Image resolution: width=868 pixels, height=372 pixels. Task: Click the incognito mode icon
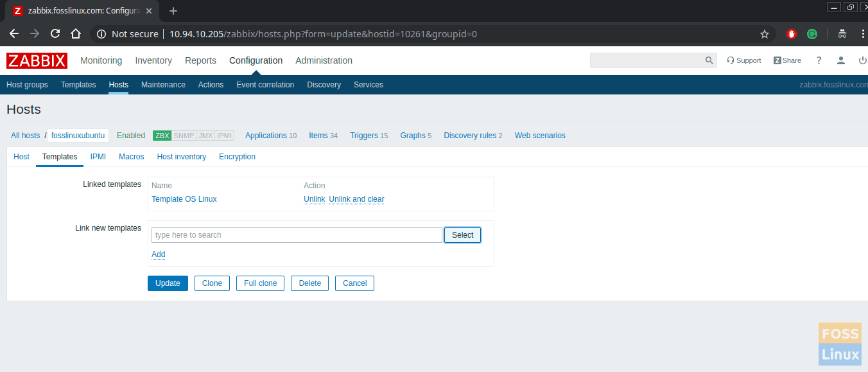point(842,34)
